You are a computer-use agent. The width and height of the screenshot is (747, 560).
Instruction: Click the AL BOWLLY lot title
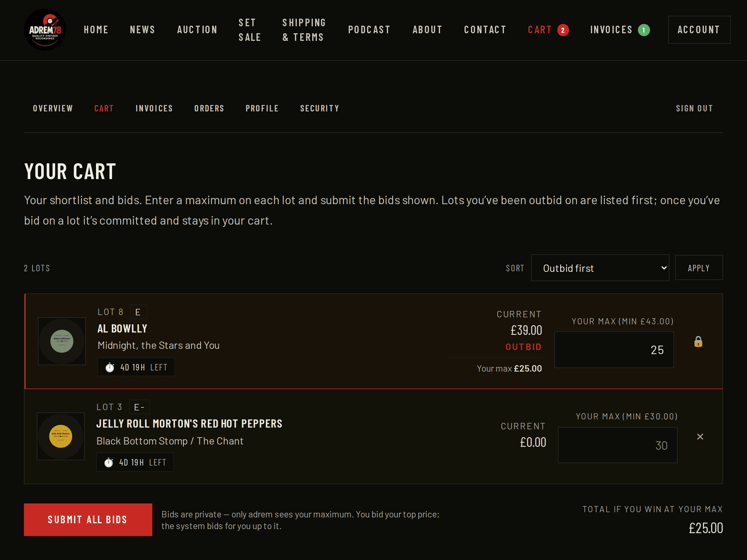tap(122, 329)
